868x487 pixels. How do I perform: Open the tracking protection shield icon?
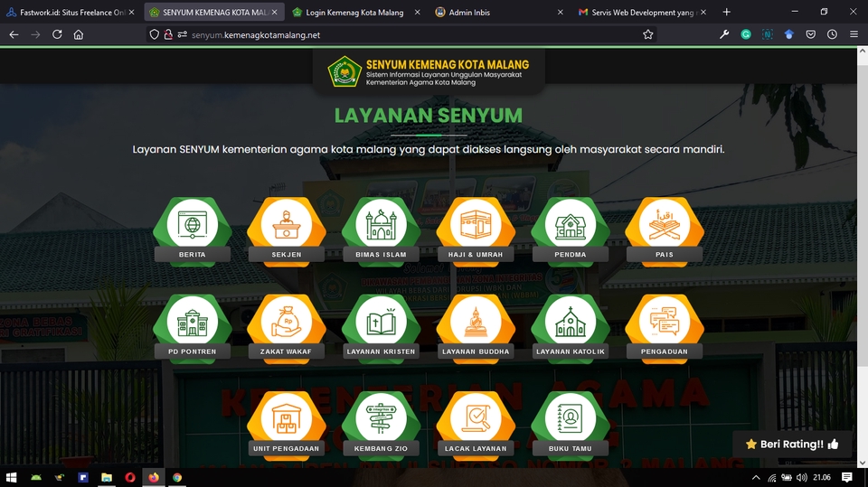(155, 34)
